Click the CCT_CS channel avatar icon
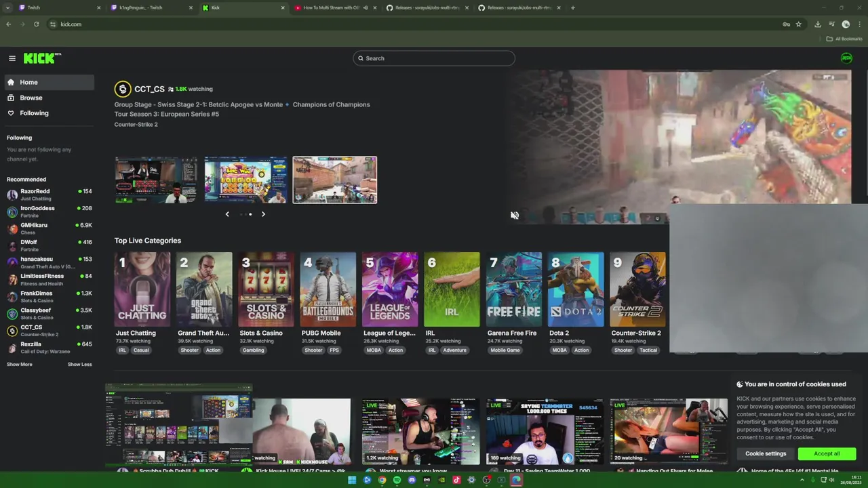 (123, 89)
